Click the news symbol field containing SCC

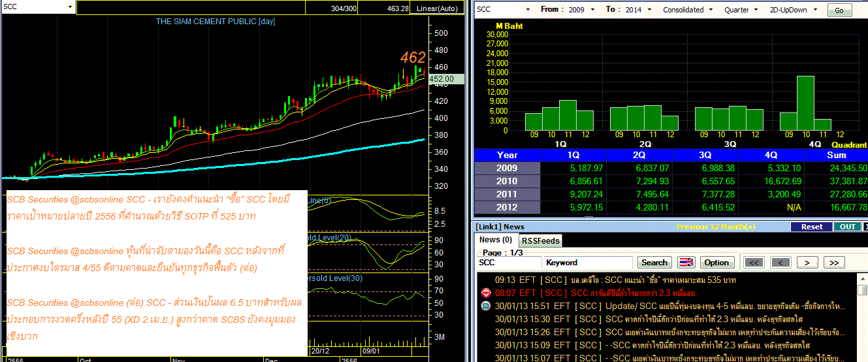pos(508,262)
